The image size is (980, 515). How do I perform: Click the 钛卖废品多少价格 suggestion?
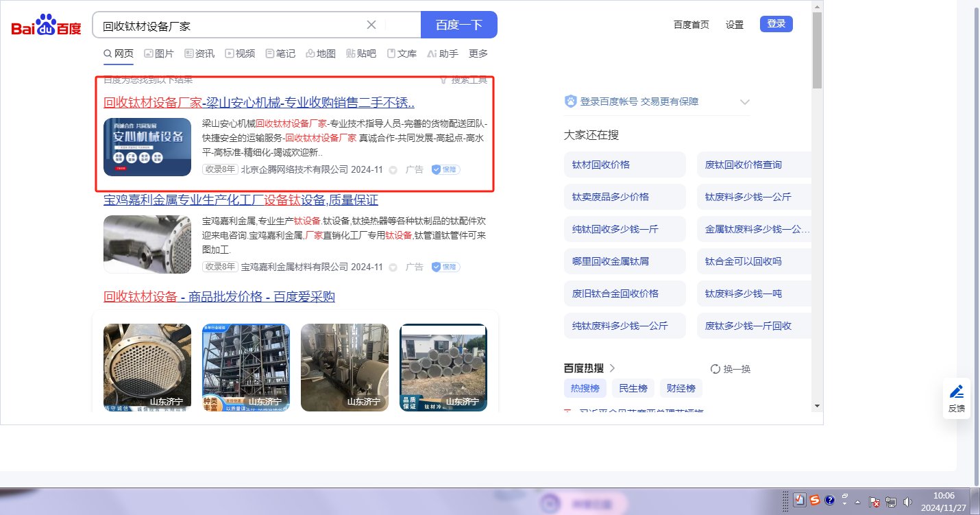tap(625, 197)
